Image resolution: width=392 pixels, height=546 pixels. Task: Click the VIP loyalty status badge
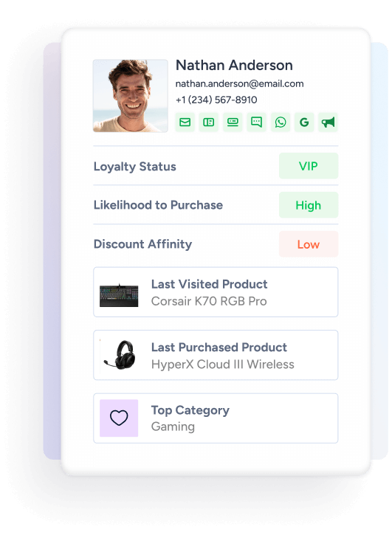309,166
